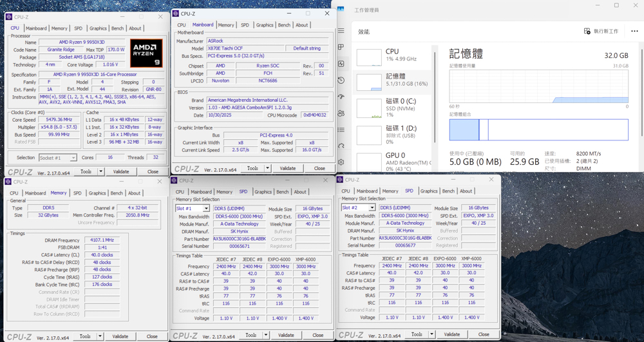Switch to Graphics tab in the Mainboard CPU-Z window
Screen dimensions: 644x342
265,25
